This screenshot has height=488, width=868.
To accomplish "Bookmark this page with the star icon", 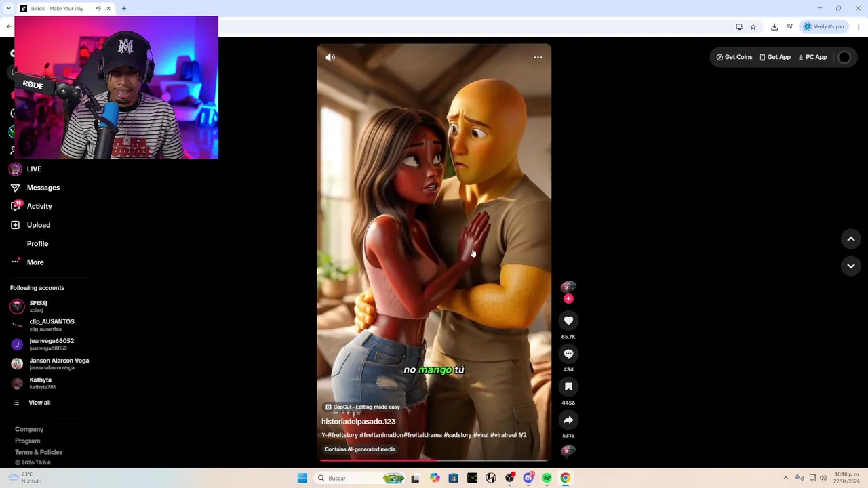I will coord(753,26).
